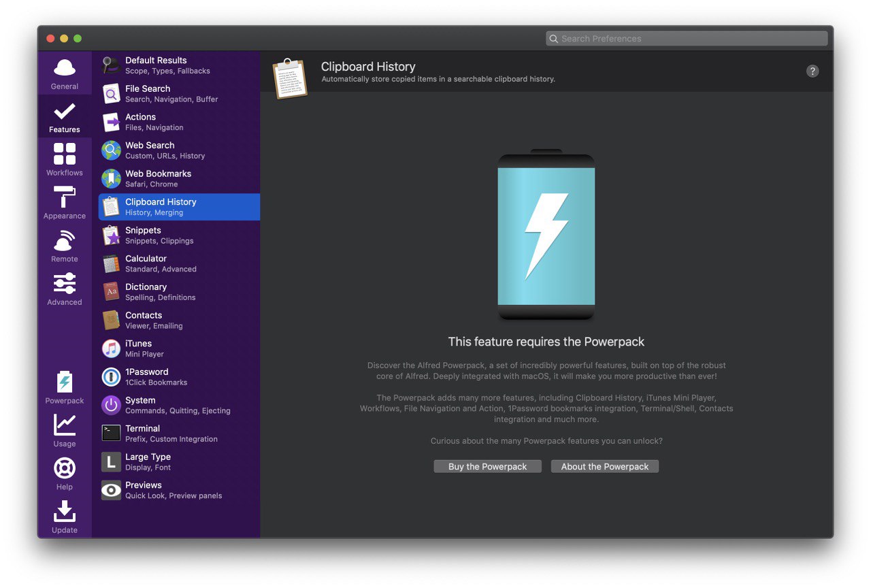Open the Advanced sliders section
Image resolution: width=871 pixels, height=588 pixels.
point(65,289)
